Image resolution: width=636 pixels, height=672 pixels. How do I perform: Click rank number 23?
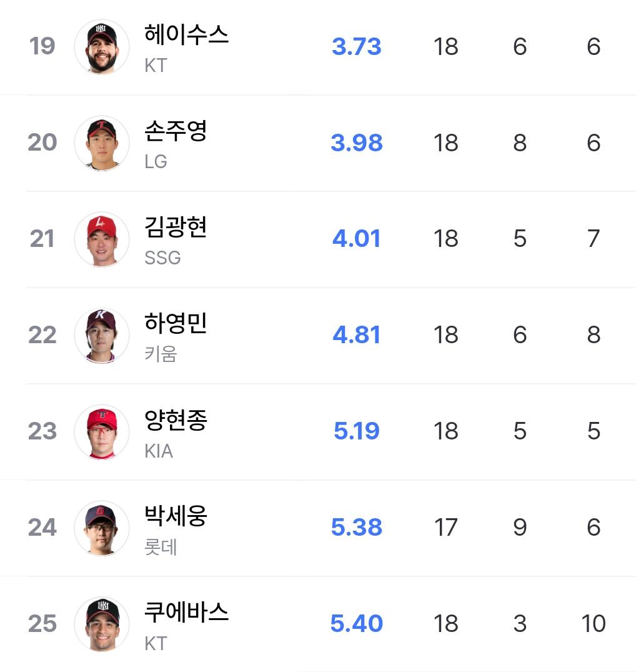pyautogui.click(x=42, y=431)
